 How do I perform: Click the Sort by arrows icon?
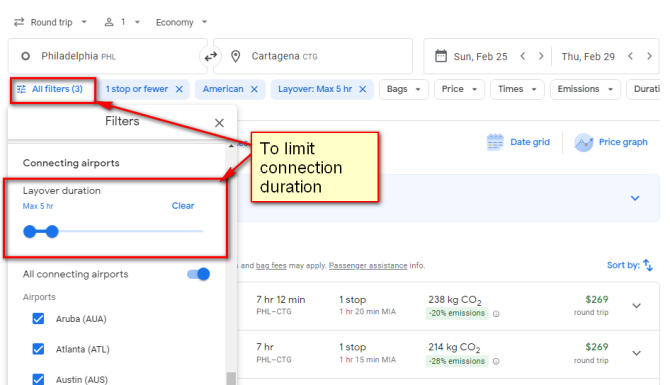pos(648,265)
